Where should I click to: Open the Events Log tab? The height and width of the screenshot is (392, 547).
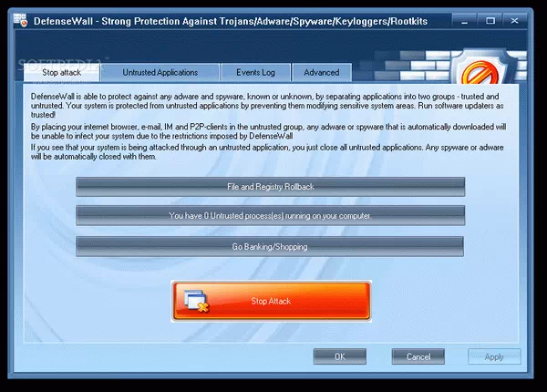255,73
